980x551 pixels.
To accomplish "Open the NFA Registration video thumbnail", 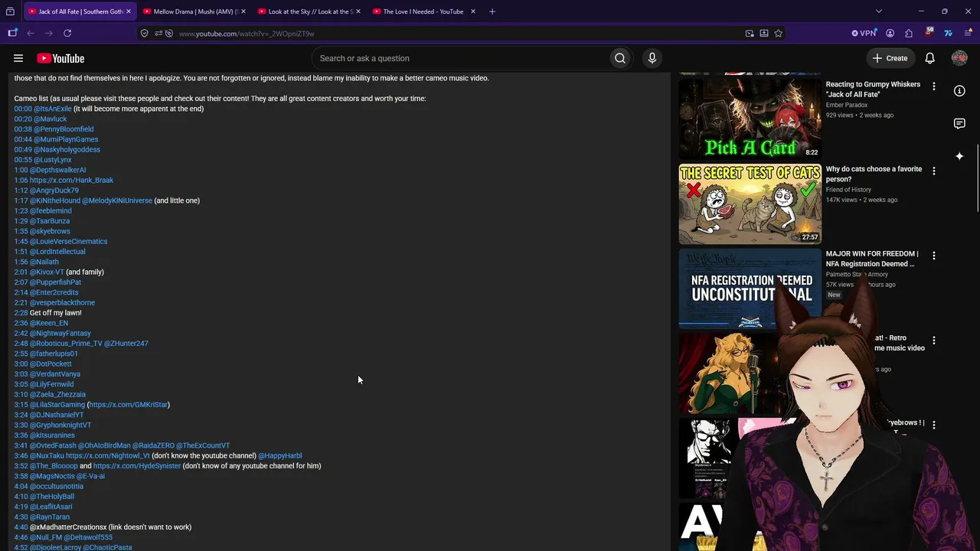I will click(750, 289).
